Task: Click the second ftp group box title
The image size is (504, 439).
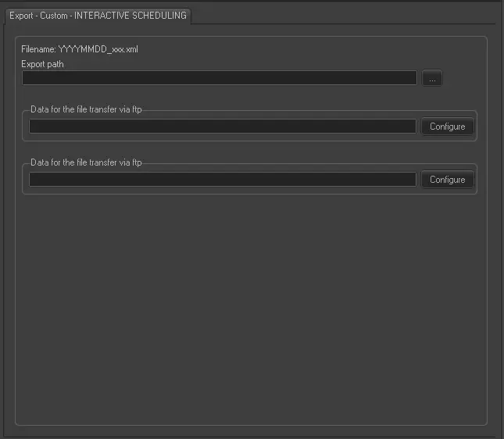Action: (x=86, y=162)
